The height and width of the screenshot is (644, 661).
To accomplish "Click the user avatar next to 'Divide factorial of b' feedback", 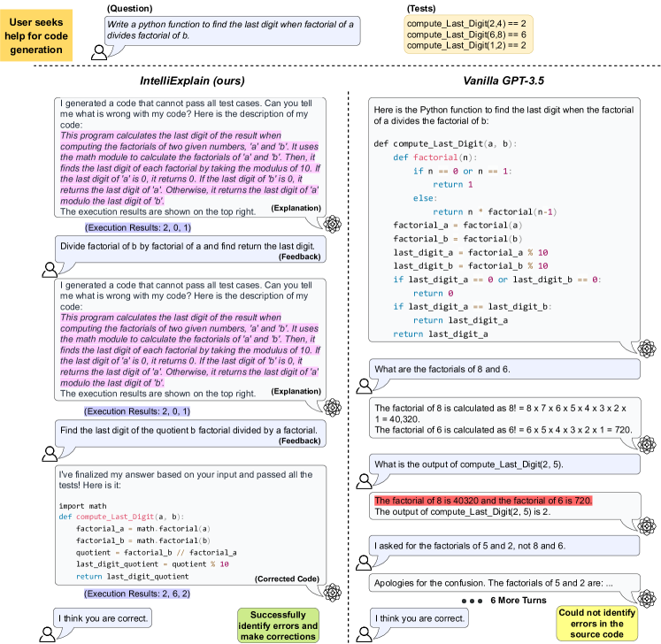I will coord(50,270).
